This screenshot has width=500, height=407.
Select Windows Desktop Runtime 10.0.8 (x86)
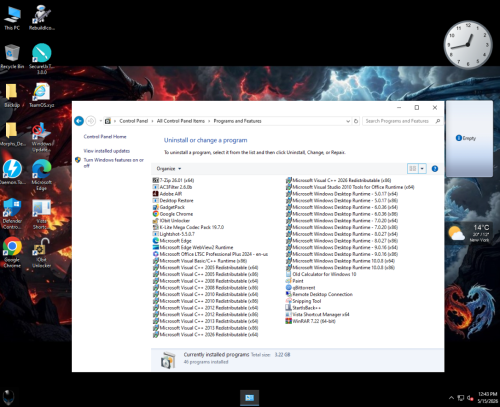[340, 267]
